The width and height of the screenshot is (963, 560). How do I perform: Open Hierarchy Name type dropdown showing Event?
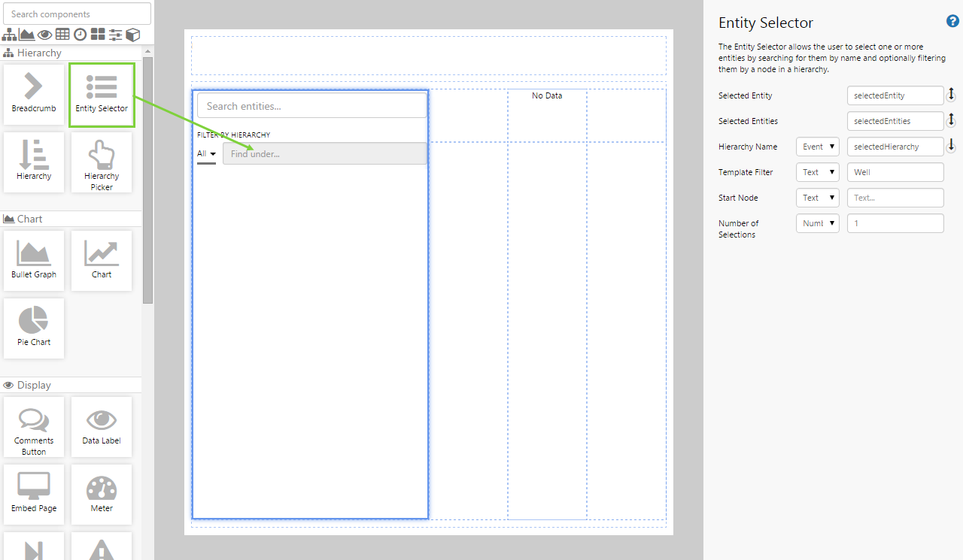point(818,147)
